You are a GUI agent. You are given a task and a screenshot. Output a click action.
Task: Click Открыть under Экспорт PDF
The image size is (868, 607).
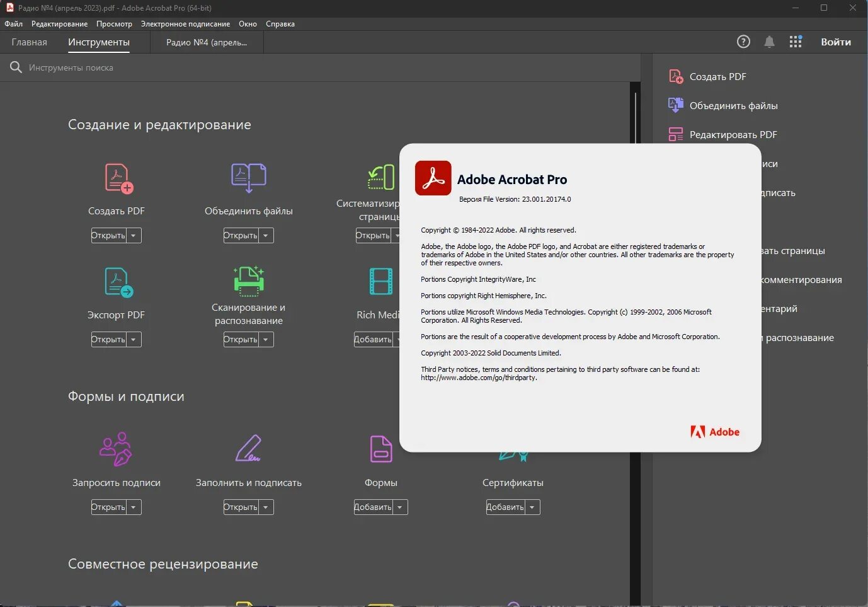(108, 340)
